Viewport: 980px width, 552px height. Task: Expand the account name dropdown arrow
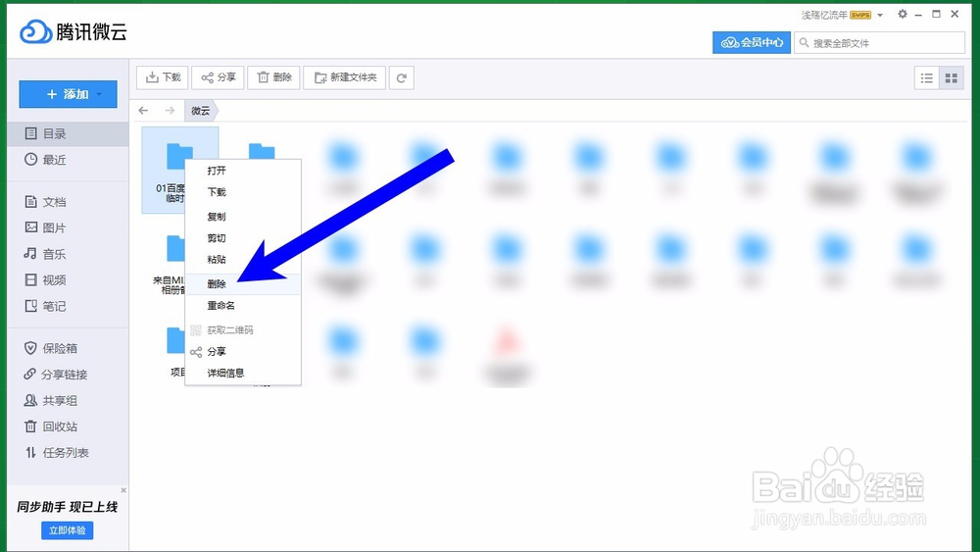(x=880, y=15)
